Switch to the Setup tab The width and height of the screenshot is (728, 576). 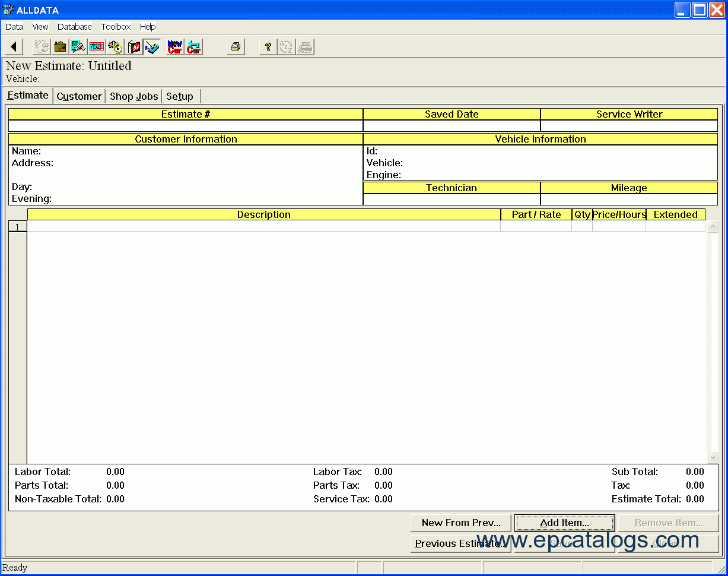(x=180, y=96)
